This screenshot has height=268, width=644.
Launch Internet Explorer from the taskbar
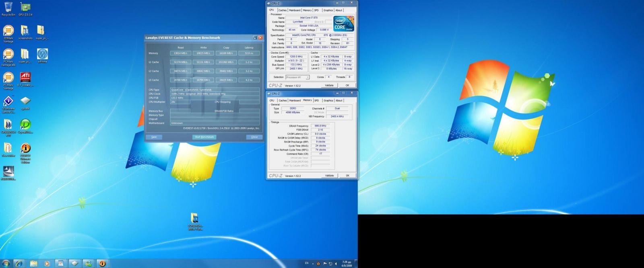(x=19, y=264)
